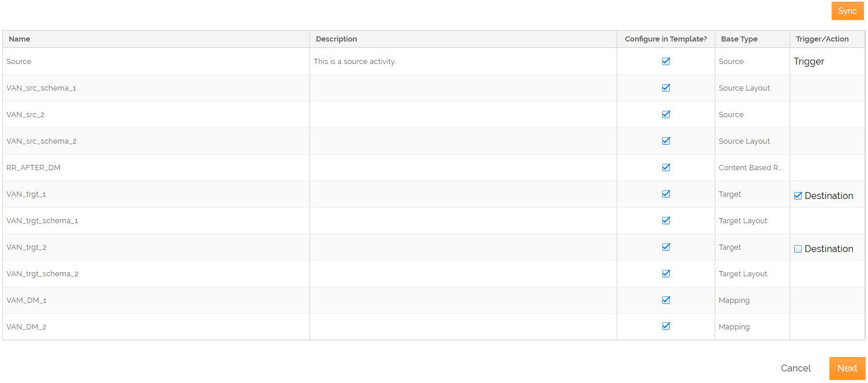Click the Next button
868x383 pixels.
click(x=847, y=368)
